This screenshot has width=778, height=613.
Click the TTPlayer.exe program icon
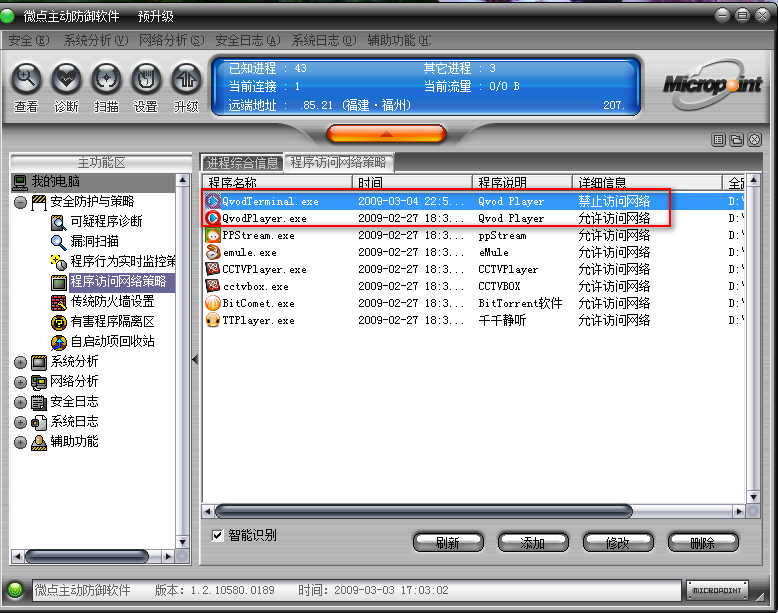click(x=213, y=320)
